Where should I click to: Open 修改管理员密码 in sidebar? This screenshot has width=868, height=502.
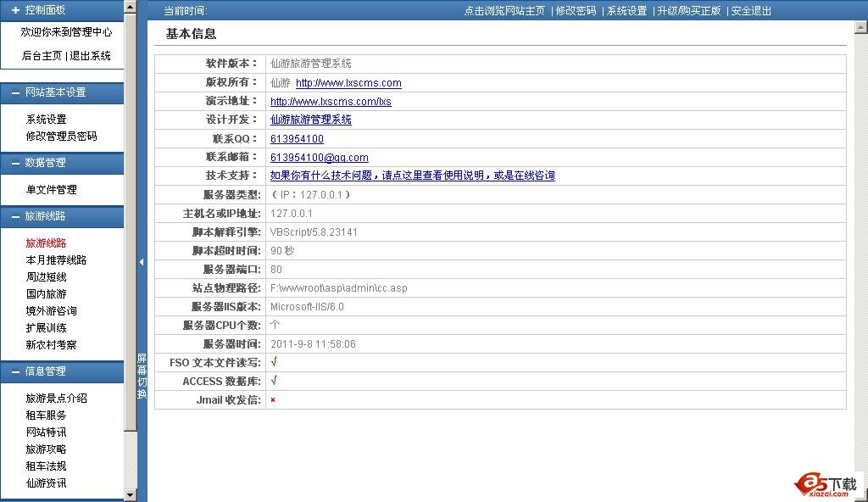coord(61,137)
